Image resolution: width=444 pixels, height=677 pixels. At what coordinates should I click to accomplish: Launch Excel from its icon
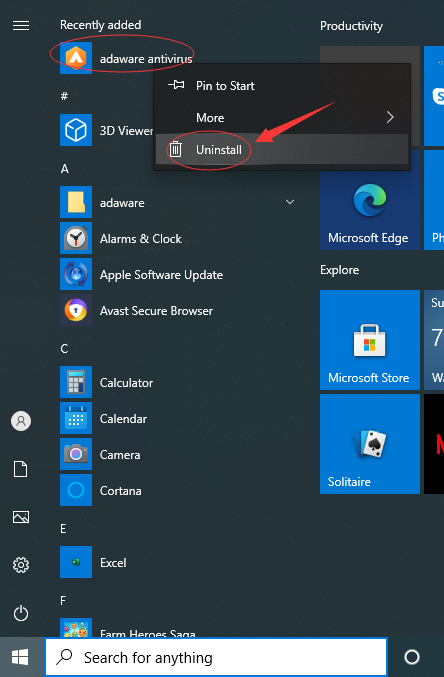pyautogui.click(x=76, y=562)
